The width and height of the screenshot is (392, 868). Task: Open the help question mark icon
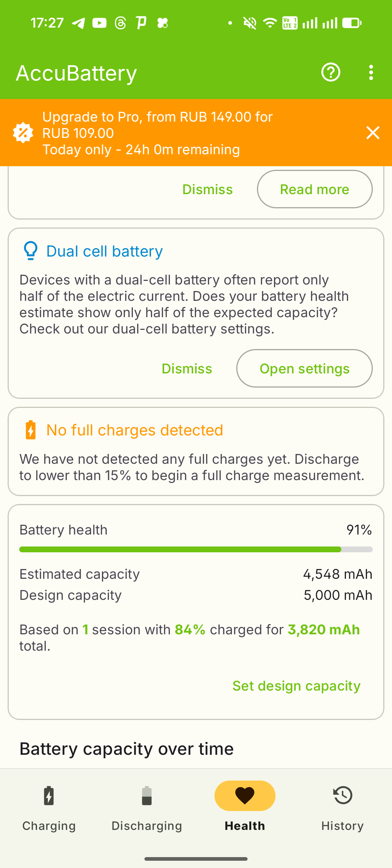331,72
